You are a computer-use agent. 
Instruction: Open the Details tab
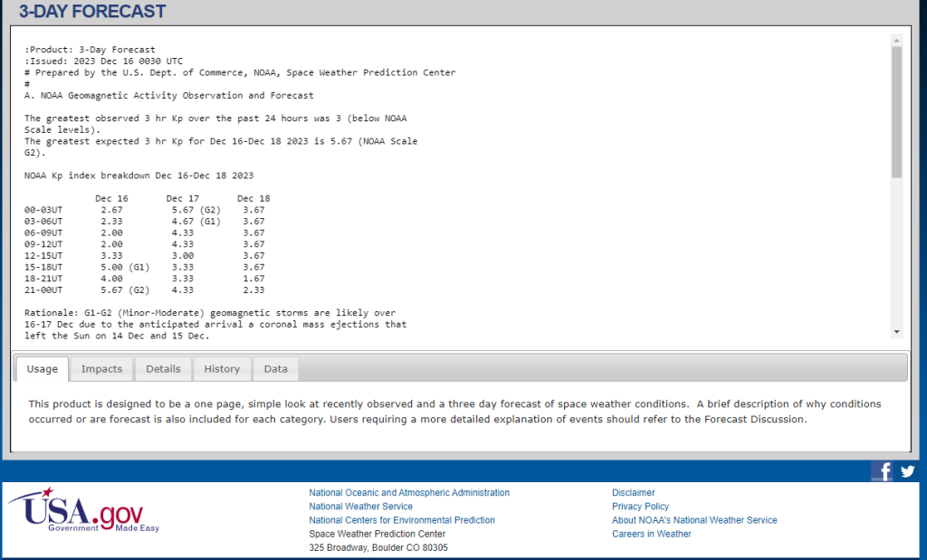click(x=163, y=368)
